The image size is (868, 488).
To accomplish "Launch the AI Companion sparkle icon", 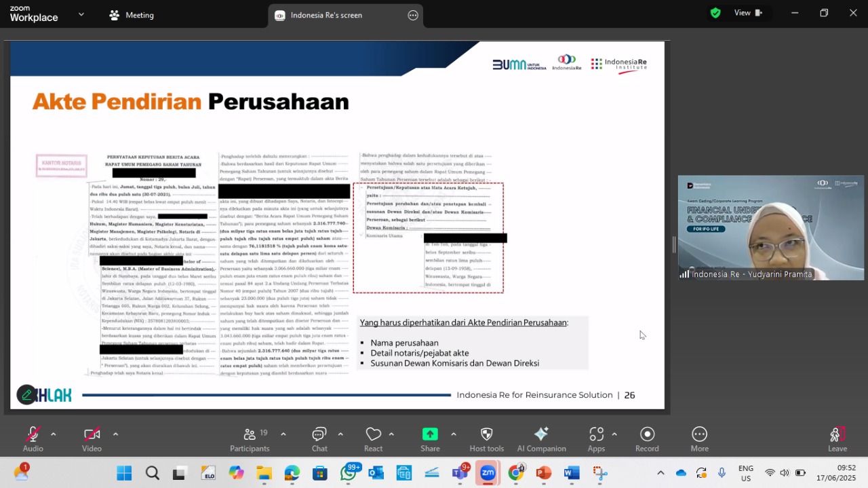I will pyautogui.click(x=541, y=434).
